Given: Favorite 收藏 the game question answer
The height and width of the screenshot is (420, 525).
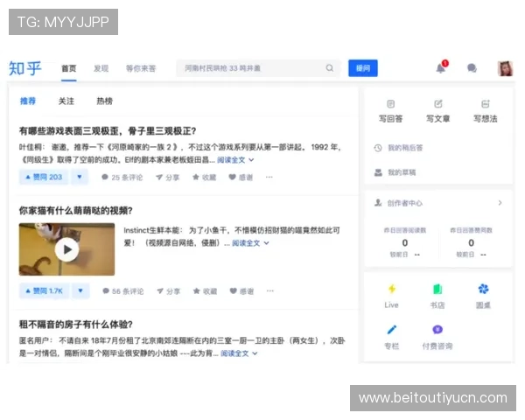Looking at the screenshot, I should point(204,177).
